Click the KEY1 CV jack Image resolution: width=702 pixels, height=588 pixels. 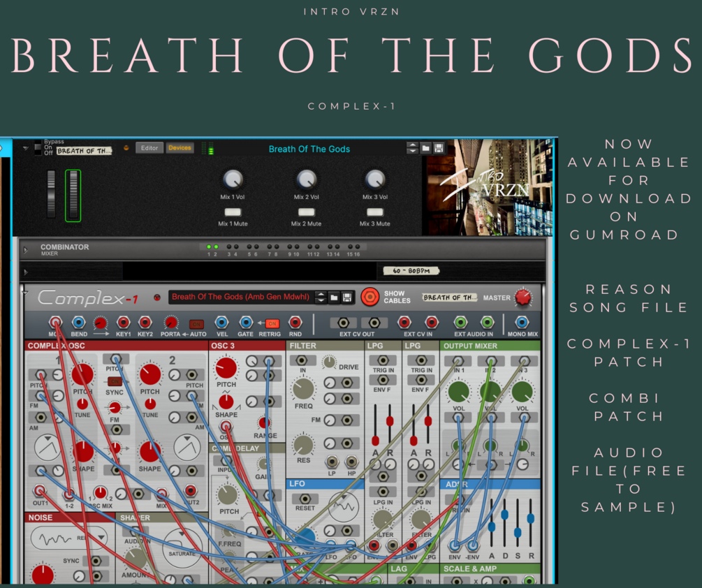[123, 322]
